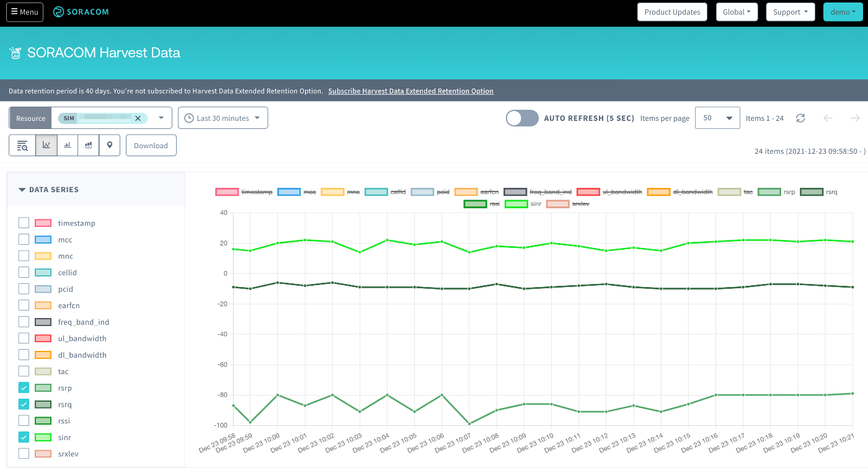The width and height of the screenshot is (868, 473).
Task: Switch to bar chart view icon
Action: pyautogui.click(x=68, y=145)
